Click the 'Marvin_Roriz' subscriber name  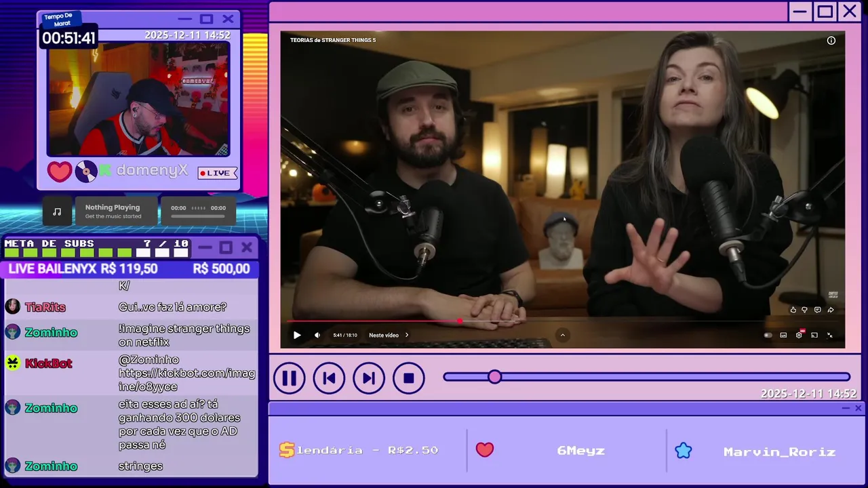[x=779, y=451]
